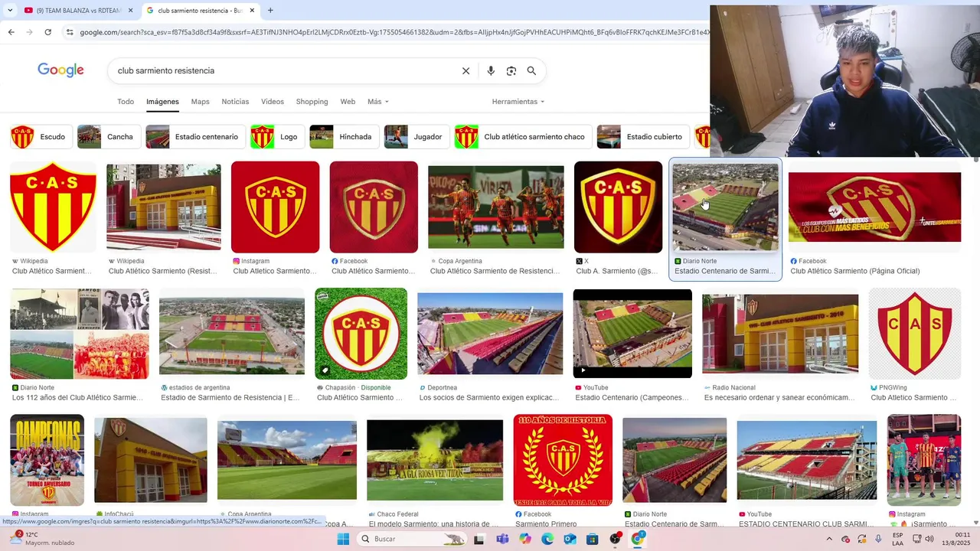Open the volume control in the system tray
Image resolution: width=980 pixels, height=551 pixels.
coord(929,539)
